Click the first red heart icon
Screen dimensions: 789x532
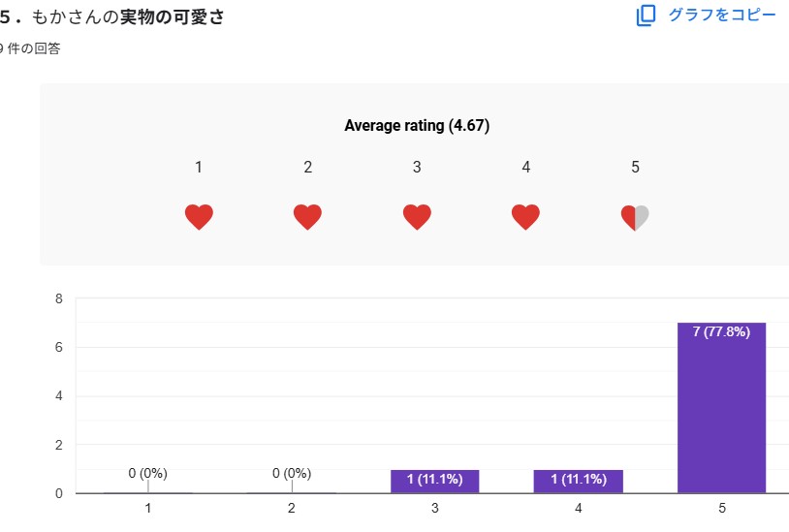coord(199,217)
